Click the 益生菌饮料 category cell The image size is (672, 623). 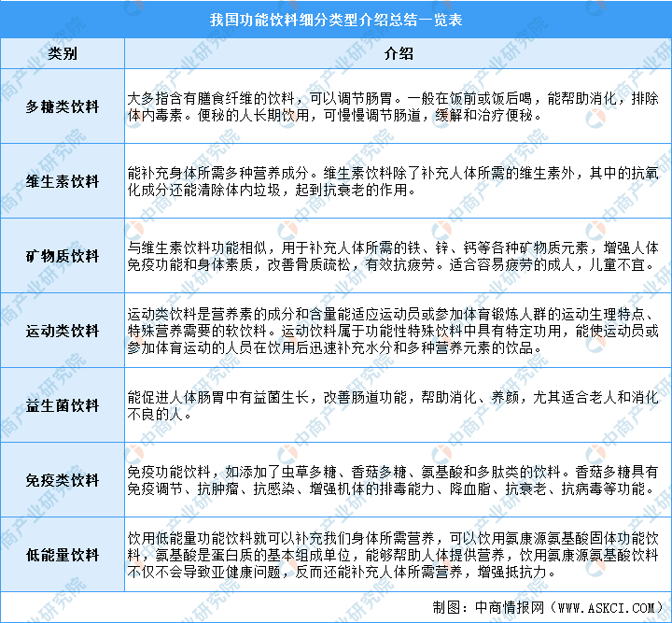point(63,405)
